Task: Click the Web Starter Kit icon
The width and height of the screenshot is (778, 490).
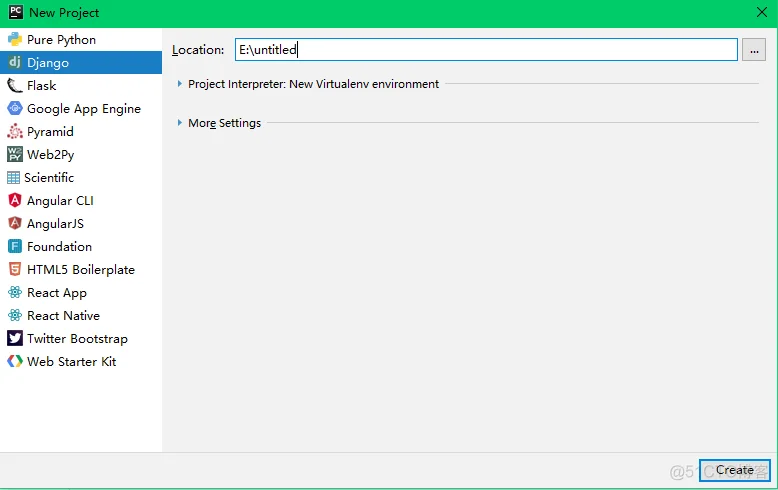Action: (15, 361)
